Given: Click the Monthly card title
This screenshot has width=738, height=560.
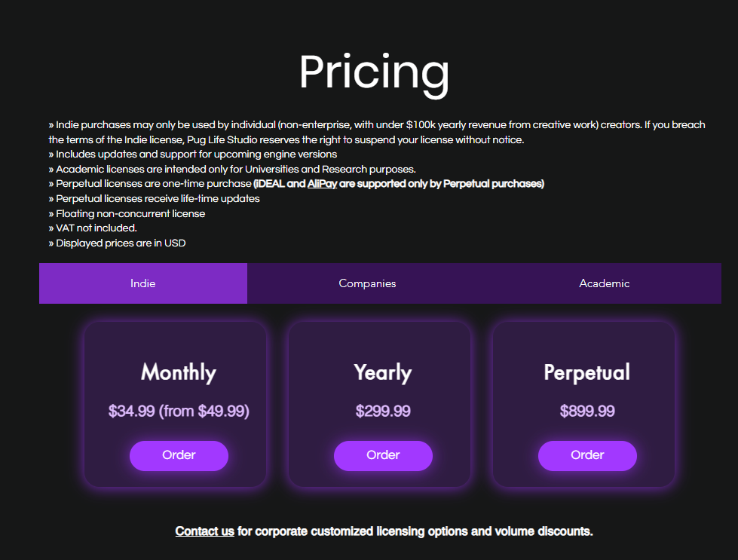Looking at the screenshot, I should (x=179, y=372).
